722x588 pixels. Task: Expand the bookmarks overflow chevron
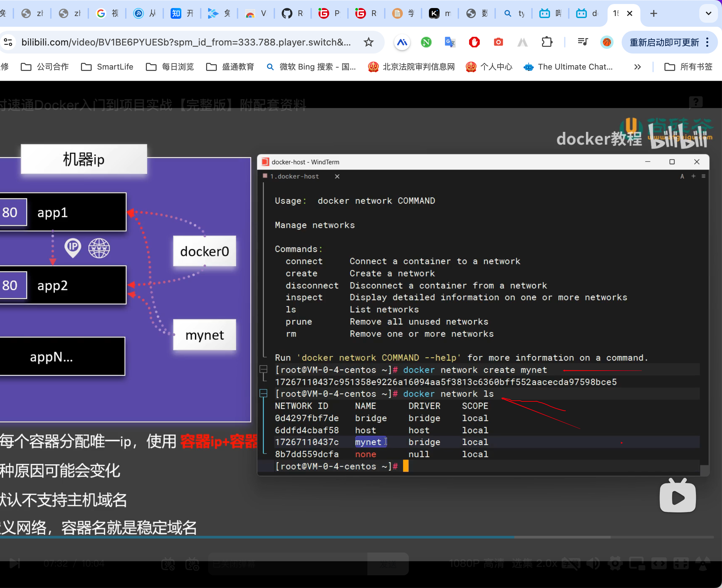637,67
